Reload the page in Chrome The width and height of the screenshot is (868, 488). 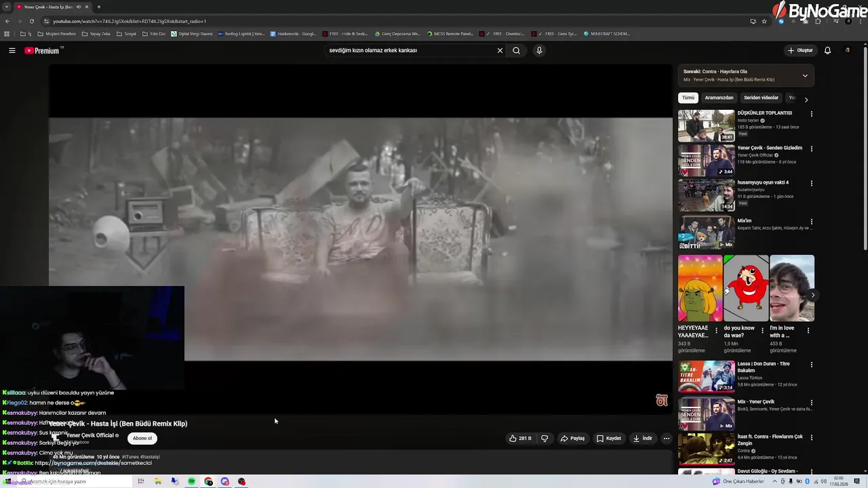(32, 21)
